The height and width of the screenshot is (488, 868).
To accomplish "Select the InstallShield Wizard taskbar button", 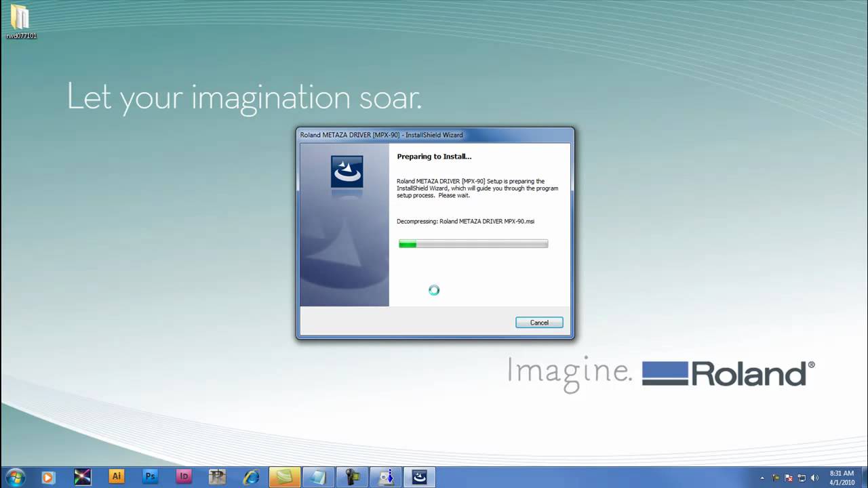I will coord(420,477).
